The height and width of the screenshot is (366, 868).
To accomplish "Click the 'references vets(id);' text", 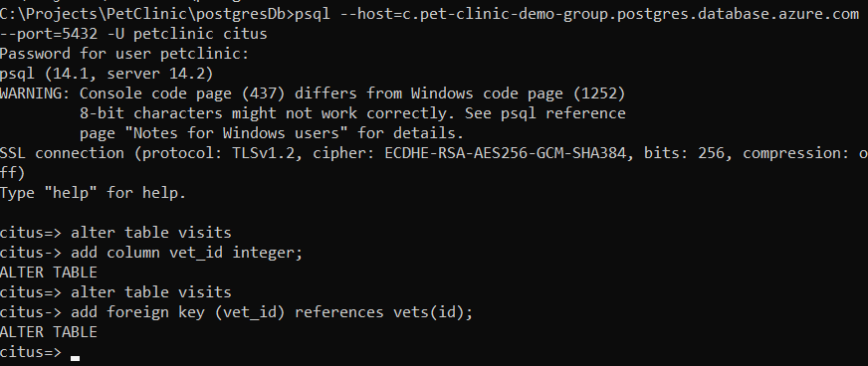I will [384, 312].
